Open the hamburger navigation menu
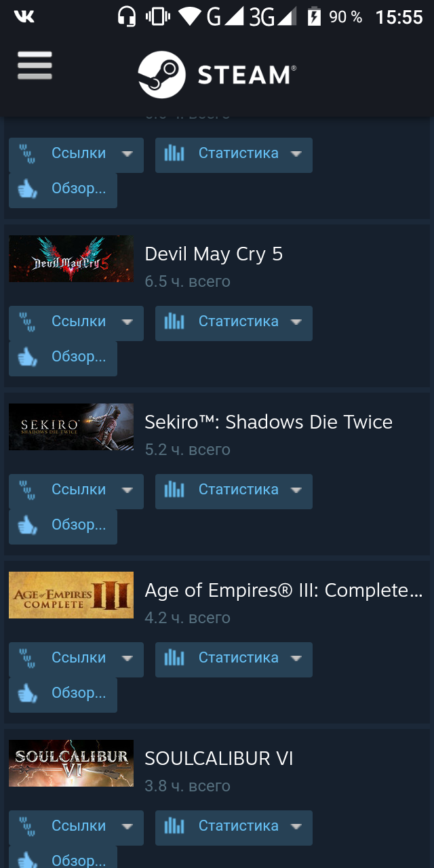 tap(35, 66)
